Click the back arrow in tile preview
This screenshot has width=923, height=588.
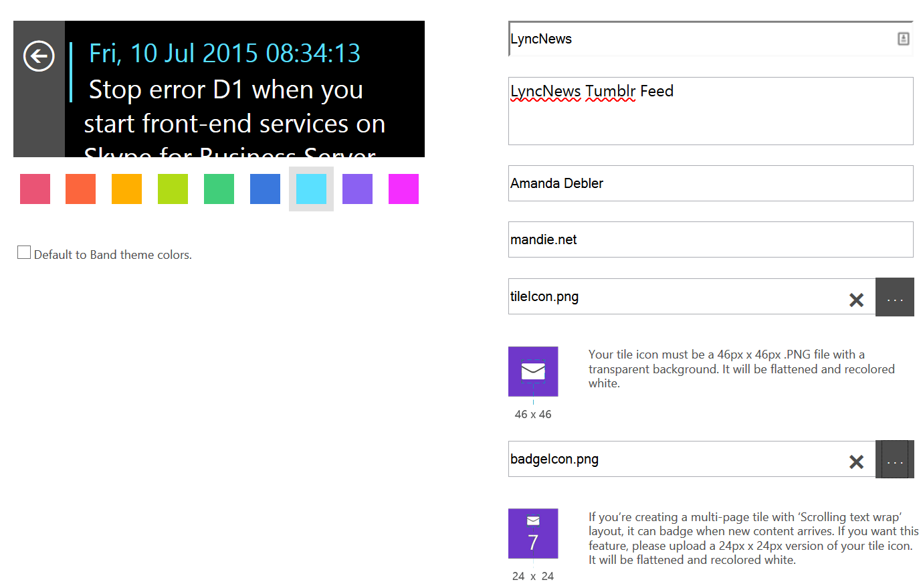tap(39, 56)
